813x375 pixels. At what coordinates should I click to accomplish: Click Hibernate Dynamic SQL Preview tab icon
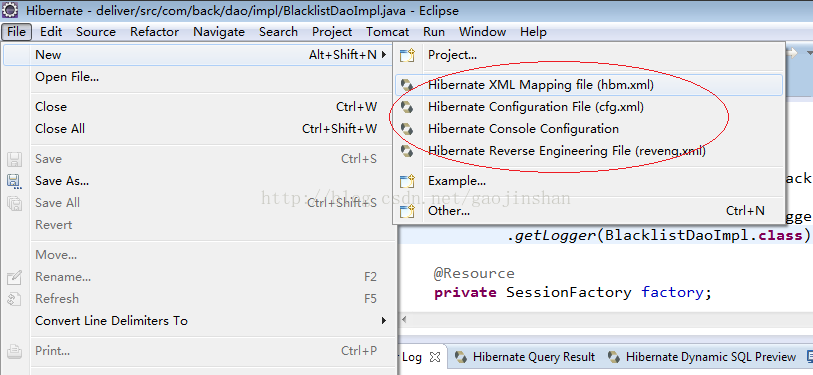(x=614, y=357)
